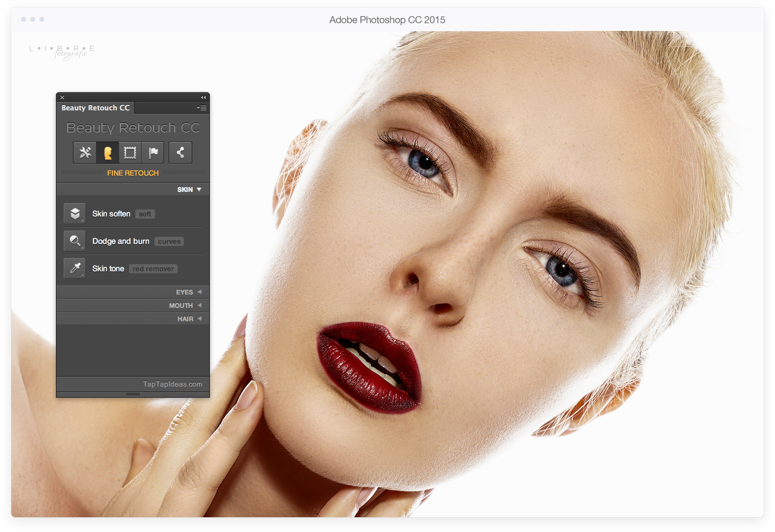Image resolution: width=775 pixels, height=532 pixels.
Task: Run the Dodge and burn magnifier icon
Action: tap(75, 241)
